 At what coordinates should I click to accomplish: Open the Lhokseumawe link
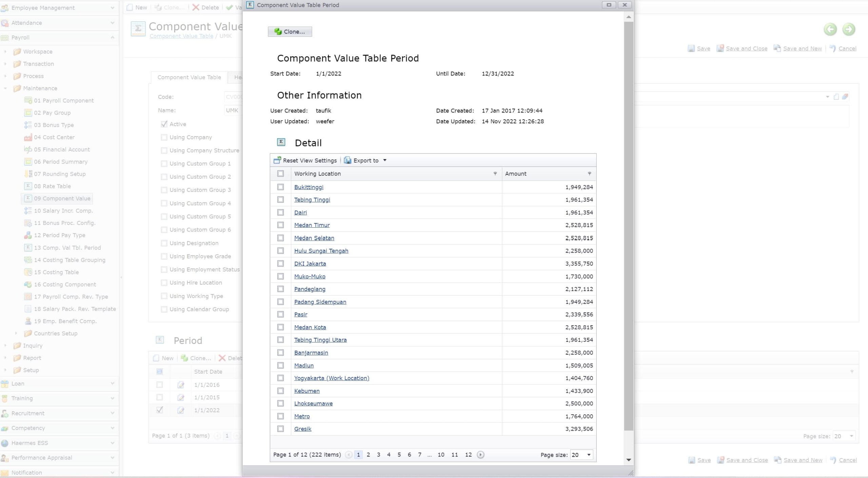(313, 403)
